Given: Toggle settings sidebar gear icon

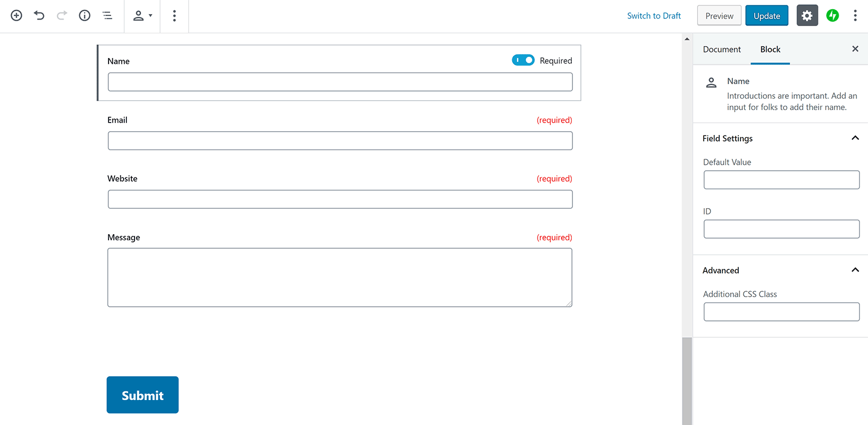Looking at the screenshot, I should coord(807,16).
